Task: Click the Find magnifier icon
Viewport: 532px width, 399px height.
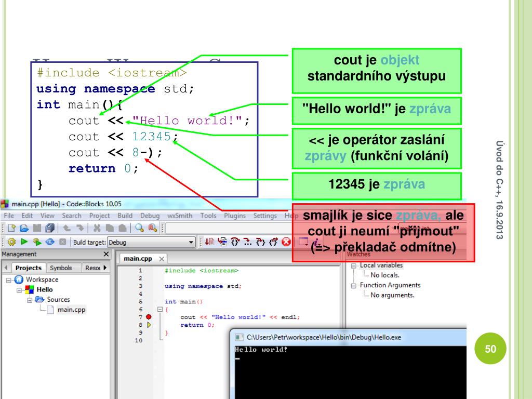Action: tap(139, 228)
